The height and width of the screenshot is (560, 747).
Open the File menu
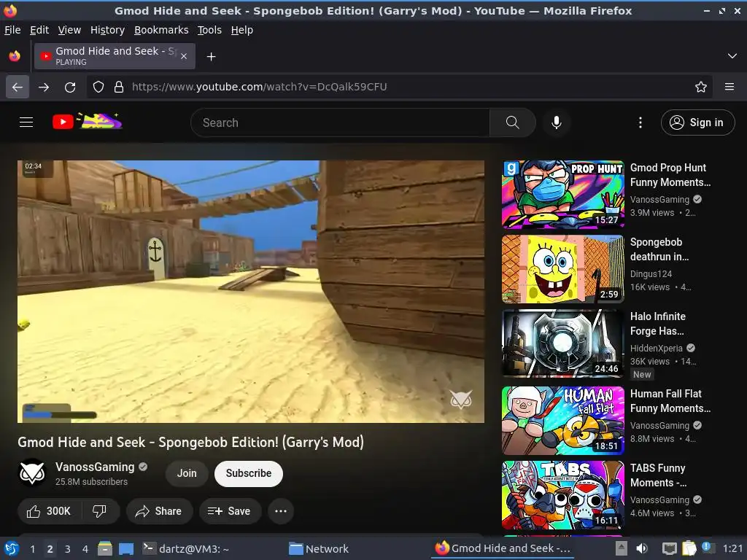(x=12, y=30)
